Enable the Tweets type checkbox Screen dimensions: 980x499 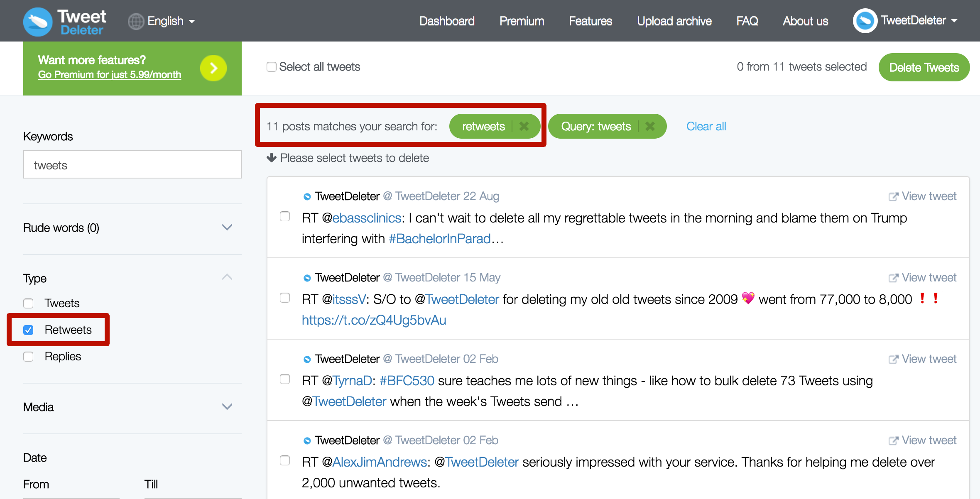tap(29, 303)
